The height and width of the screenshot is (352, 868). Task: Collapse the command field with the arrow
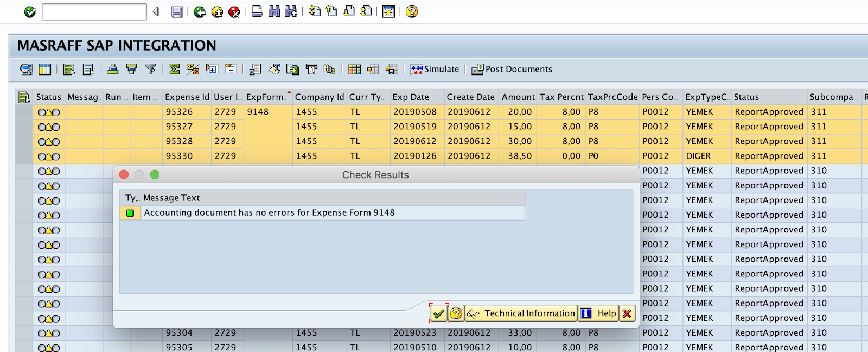(x=156, y=11)
